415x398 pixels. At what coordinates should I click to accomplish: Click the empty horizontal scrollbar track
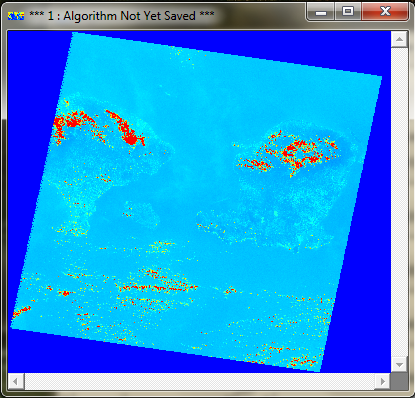click(x=199, y=381)
